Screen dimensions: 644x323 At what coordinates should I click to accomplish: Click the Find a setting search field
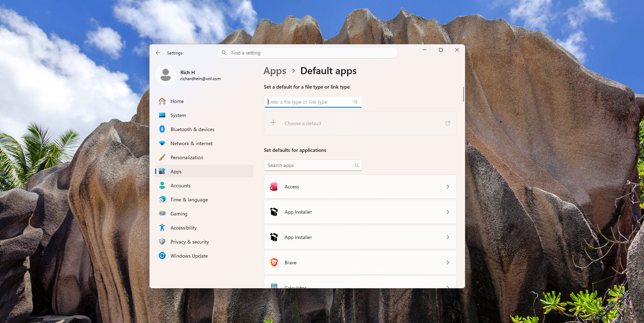[307, 53]
